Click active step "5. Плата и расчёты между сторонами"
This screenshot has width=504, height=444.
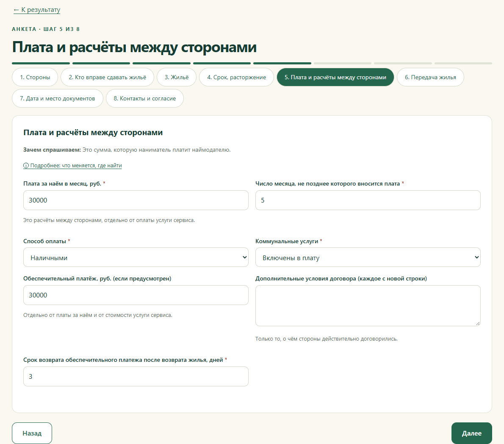[335, 77]
